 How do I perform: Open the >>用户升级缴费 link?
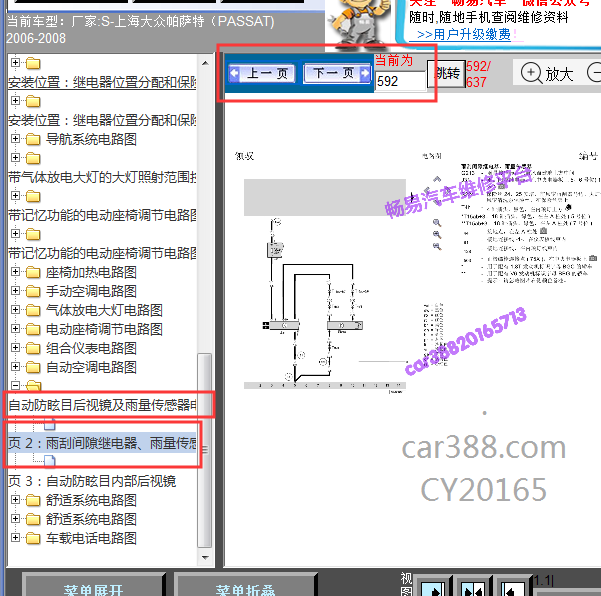pos(463,34)
